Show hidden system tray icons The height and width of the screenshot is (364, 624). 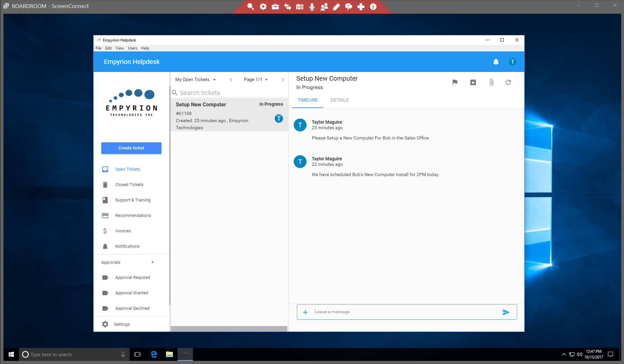564,354
